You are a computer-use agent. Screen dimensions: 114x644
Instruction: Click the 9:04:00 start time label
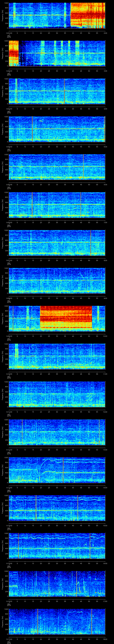coord(9,147)
